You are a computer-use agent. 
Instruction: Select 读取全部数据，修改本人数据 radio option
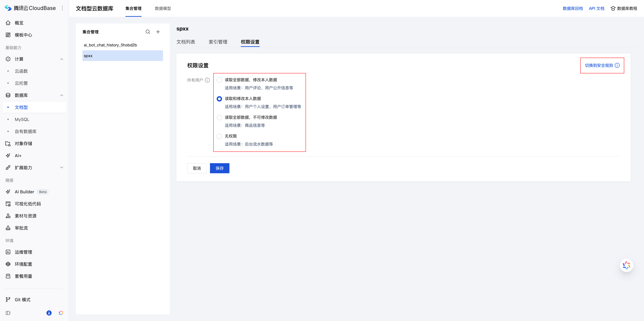[219, 80]
